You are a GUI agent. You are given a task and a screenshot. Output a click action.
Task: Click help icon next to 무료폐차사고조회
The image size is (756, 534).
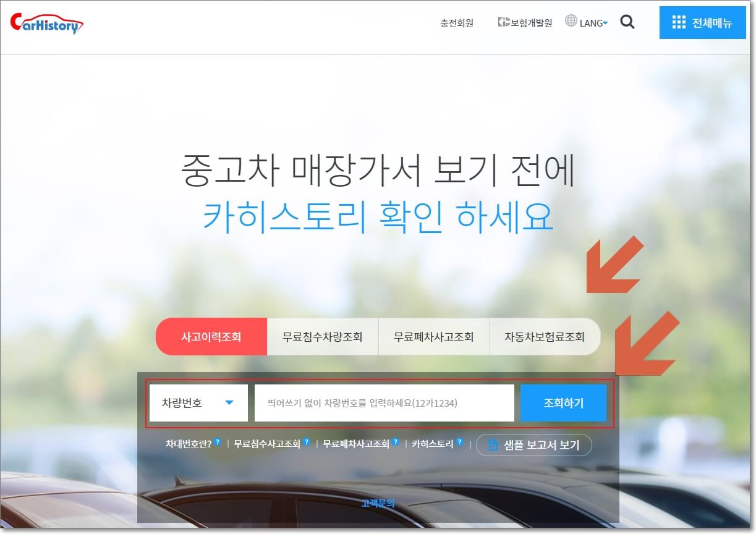point(396,443)
